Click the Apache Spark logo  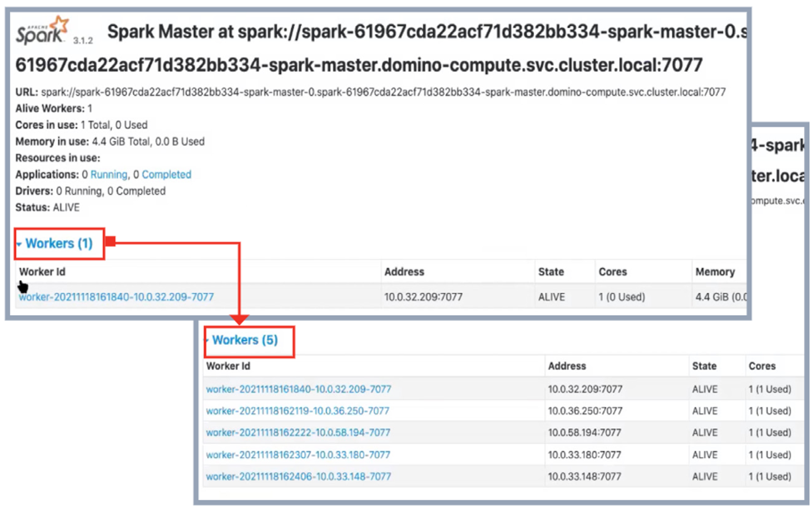pos(42,30)
